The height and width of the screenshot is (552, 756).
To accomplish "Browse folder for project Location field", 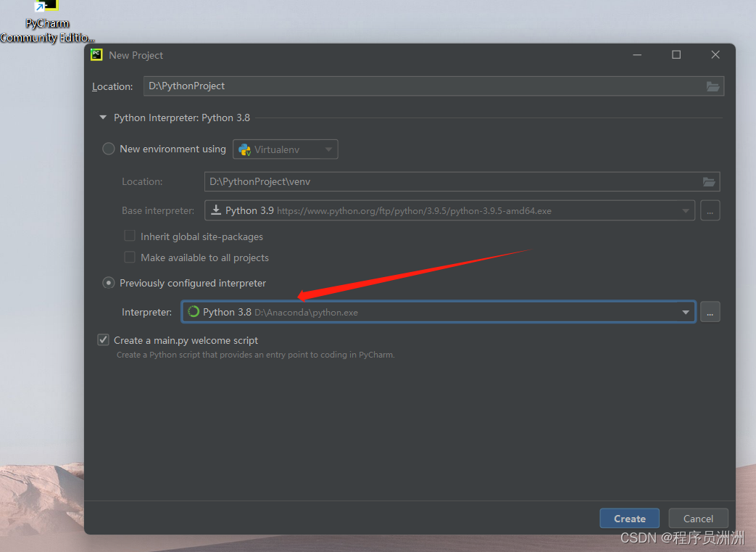I will tap(713, 86).
